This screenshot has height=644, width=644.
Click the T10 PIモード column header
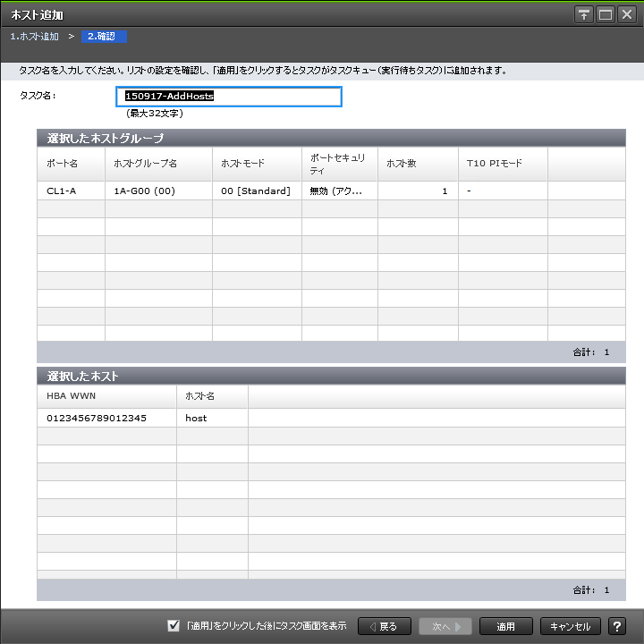pos(503,164)
